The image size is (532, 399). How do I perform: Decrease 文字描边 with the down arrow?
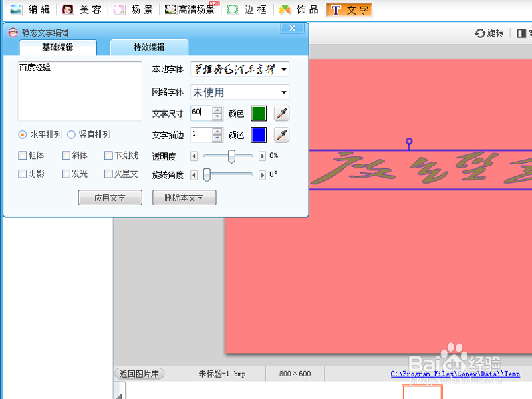pos(217,138)
